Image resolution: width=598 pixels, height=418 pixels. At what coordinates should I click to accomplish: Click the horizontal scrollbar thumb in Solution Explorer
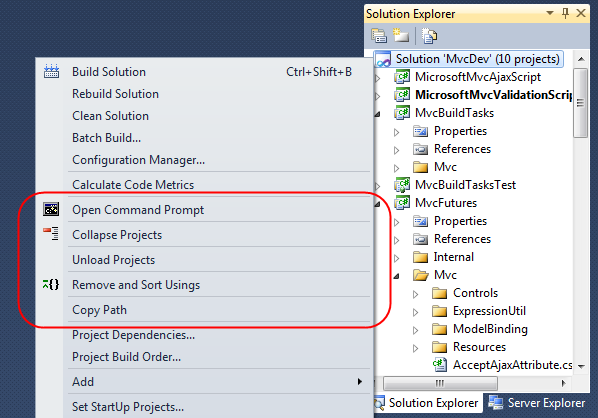(440, 383)
